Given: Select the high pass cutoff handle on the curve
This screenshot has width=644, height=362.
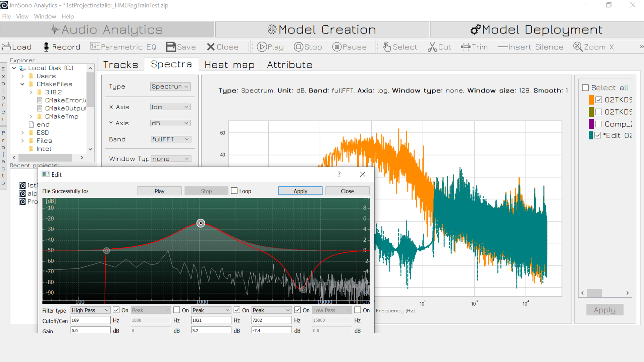Looking at the screenshot, I should pyautogui.click(x=106, y=251).
